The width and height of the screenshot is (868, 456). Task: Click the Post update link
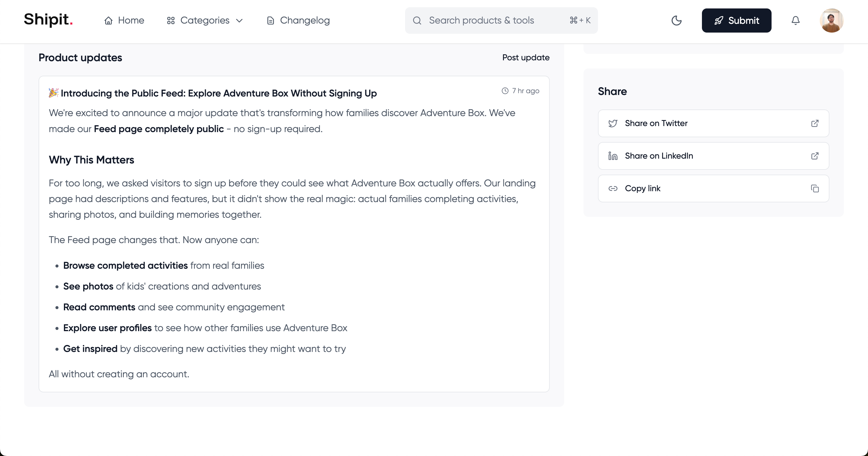(x=526, y=58)
